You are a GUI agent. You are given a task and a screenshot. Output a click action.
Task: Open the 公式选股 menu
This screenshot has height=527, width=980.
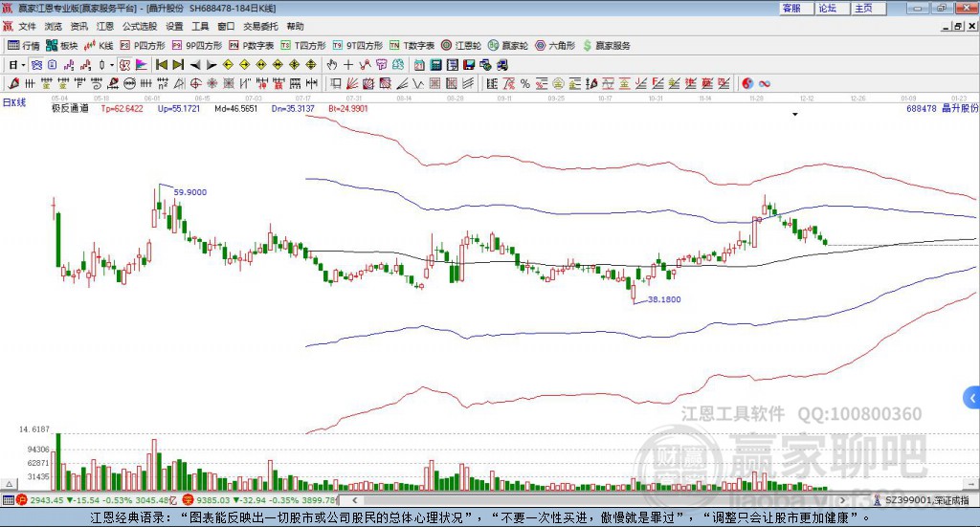tap(140, 26)
